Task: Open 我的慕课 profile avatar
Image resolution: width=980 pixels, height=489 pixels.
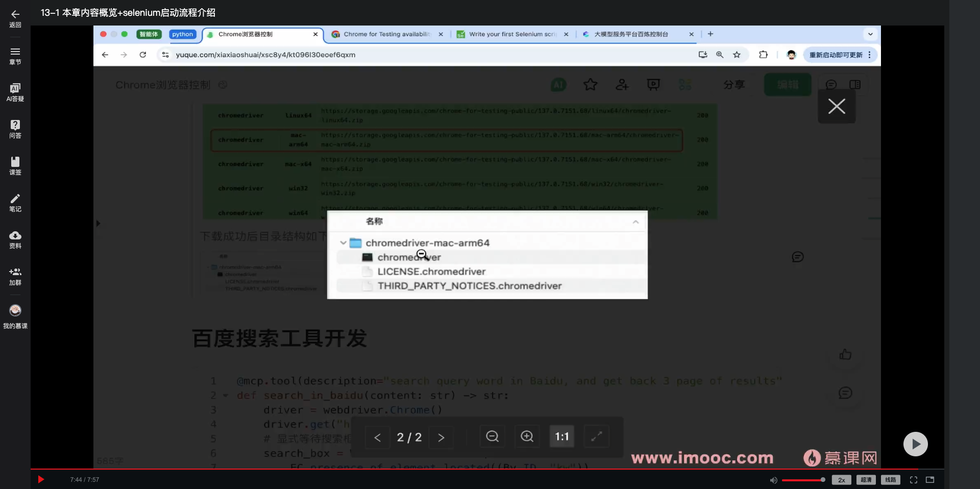Action: [15, 316]
